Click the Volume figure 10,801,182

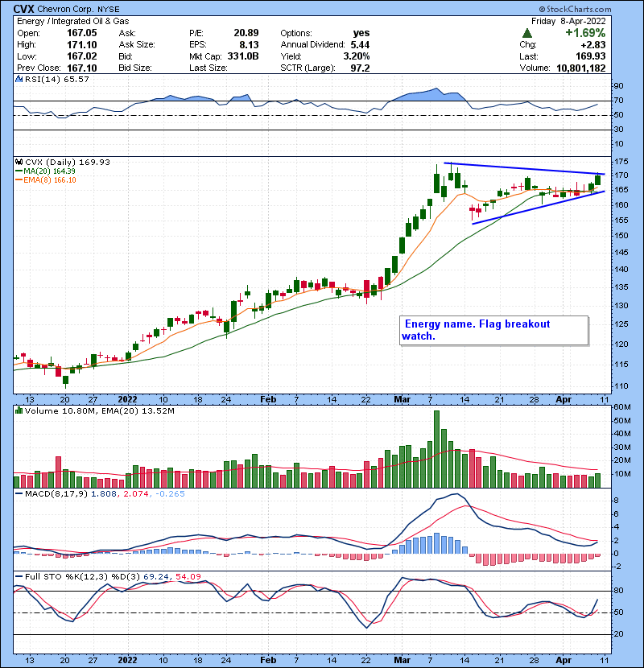(x=580, y=68)
